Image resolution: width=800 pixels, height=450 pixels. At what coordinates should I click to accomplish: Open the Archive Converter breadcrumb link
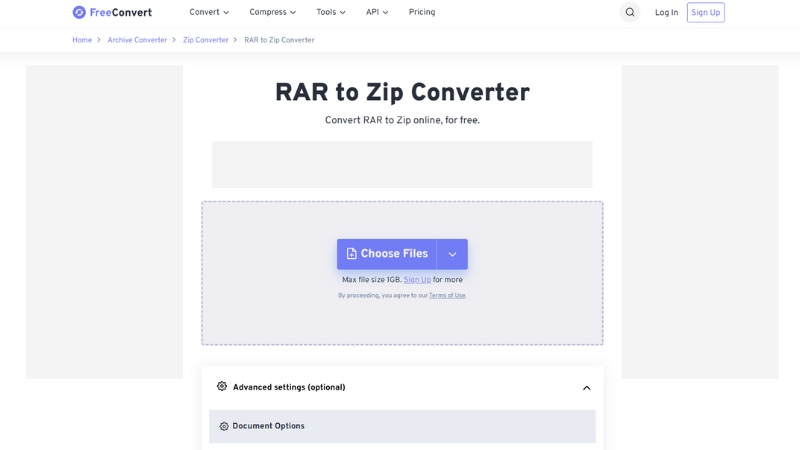(137, 40)
